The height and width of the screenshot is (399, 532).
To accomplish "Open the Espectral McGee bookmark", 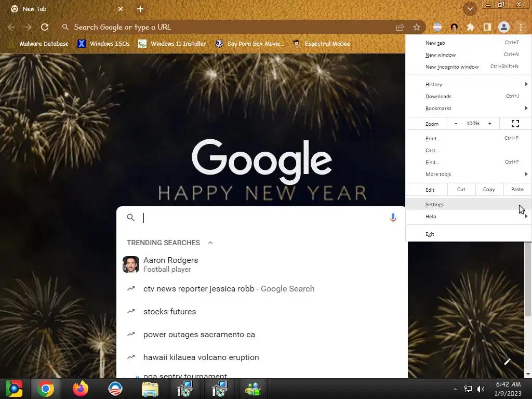I will click(x=322, y=44).
